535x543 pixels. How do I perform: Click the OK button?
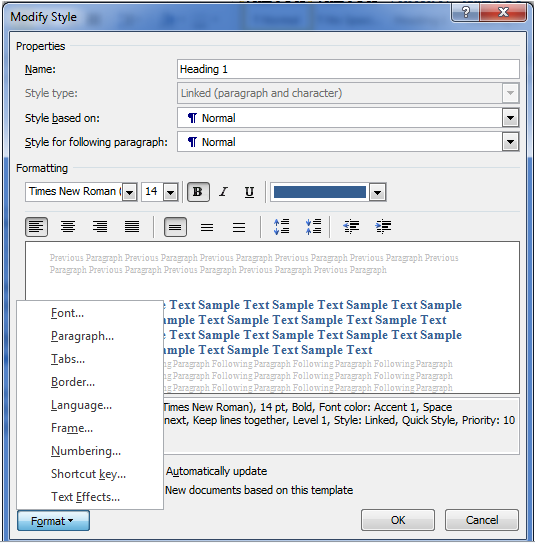[398, 520]
